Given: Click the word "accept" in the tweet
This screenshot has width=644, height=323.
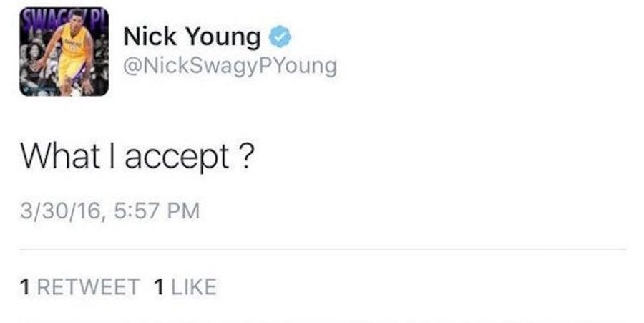Looking at the screenshot, I should click(x=177, y=159).
